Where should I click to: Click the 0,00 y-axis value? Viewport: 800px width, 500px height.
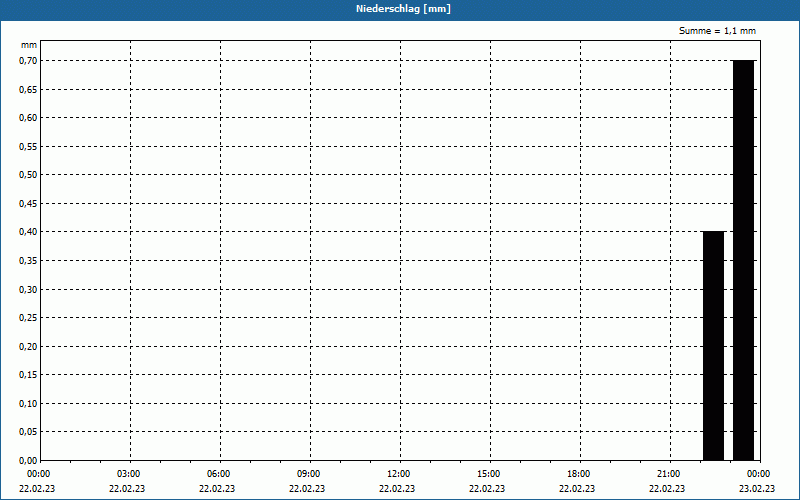[x=28, y=461]
